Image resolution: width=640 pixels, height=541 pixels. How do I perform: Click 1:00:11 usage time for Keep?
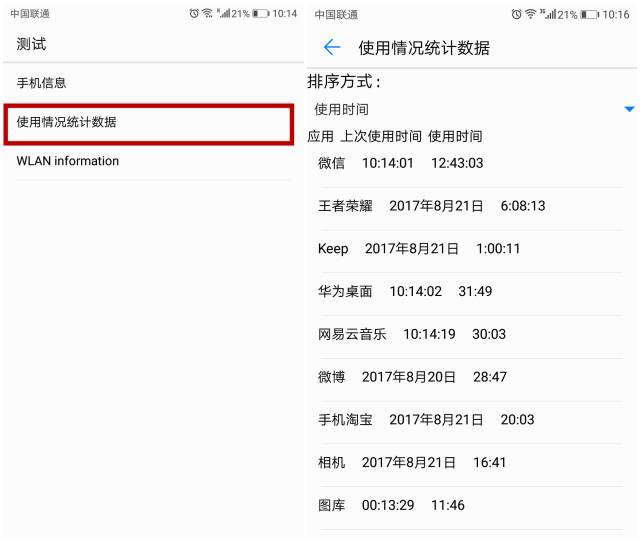click(498, 249)
